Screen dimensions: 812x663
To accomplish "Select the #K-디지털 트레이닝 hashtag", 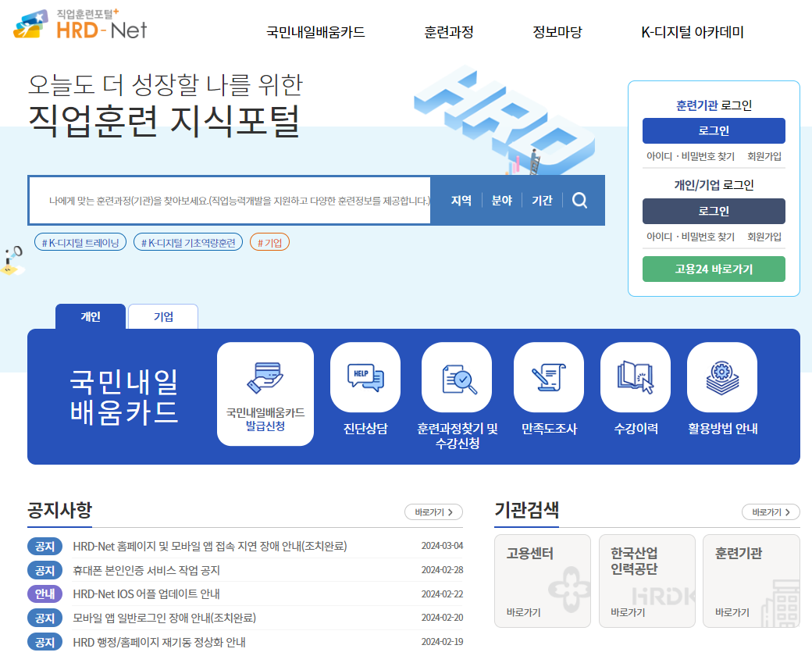I will tap(80, 242).
